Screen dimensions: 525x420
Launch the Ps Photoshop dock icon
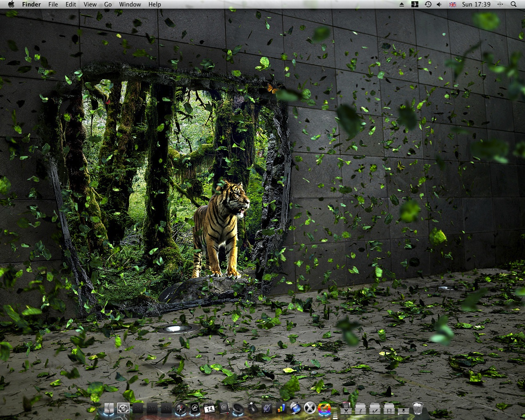138,408
